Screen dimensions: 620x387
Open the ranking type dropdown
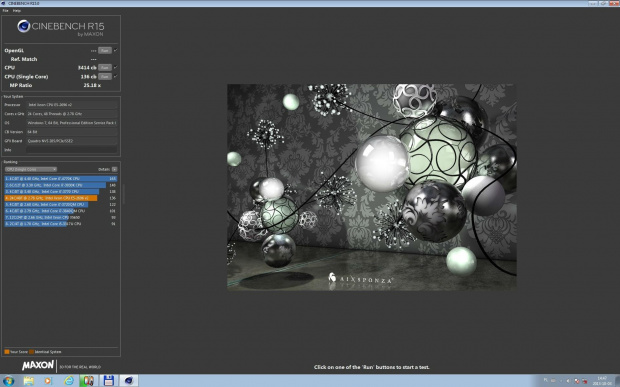point(31,169)
